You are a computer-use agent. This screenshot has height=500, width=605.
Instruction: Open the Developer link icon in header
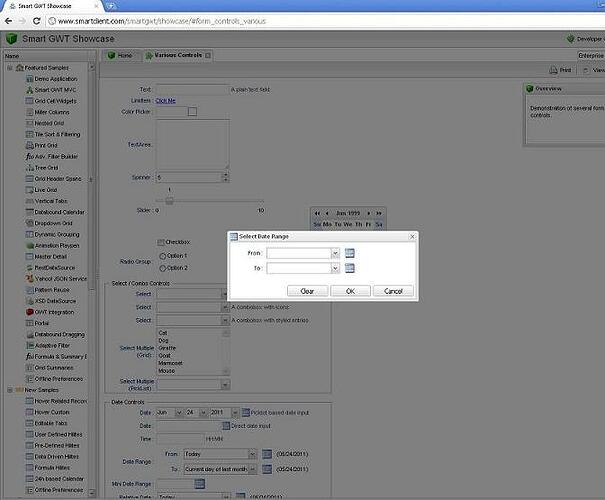571,39
